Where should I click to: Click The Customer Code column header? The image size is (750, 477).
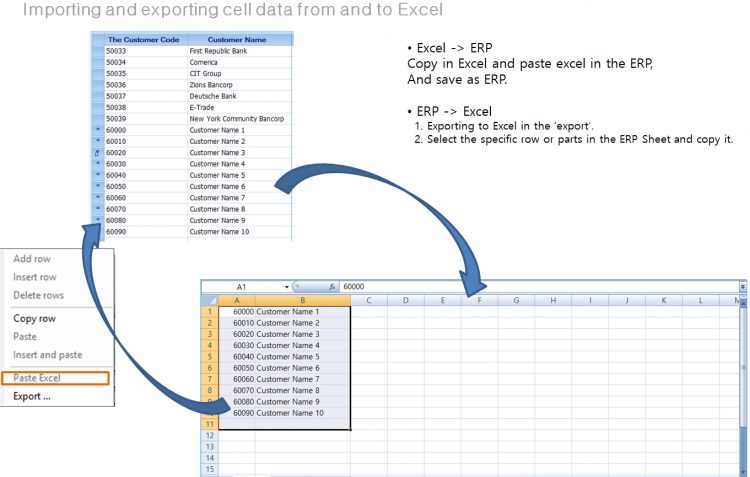click(x=146, y=40)
